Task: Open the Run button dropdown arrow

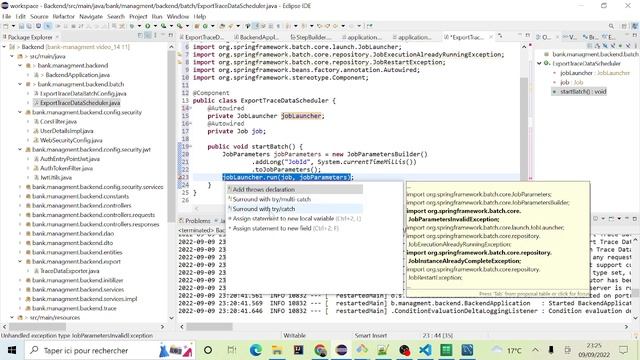Action: tap(155, 26)
